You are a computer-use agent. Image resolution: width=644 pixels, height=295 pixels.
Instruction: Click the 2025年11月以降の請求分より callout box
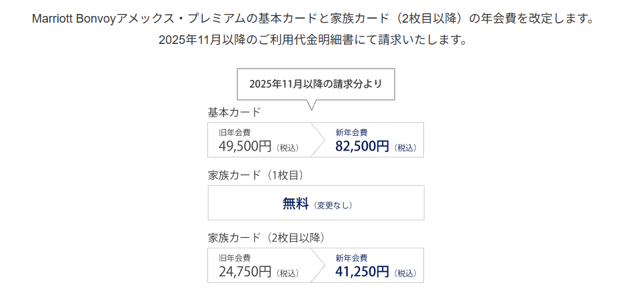(x=315, y=84)
